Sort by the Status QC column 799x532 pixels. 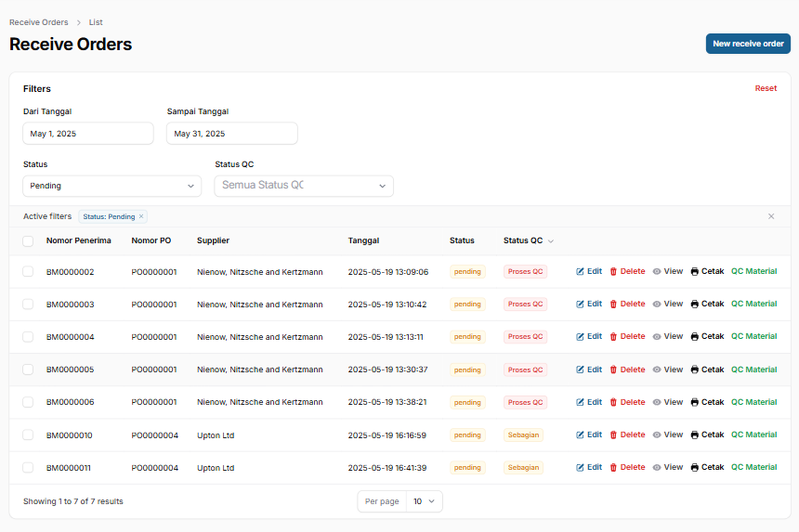528,240
